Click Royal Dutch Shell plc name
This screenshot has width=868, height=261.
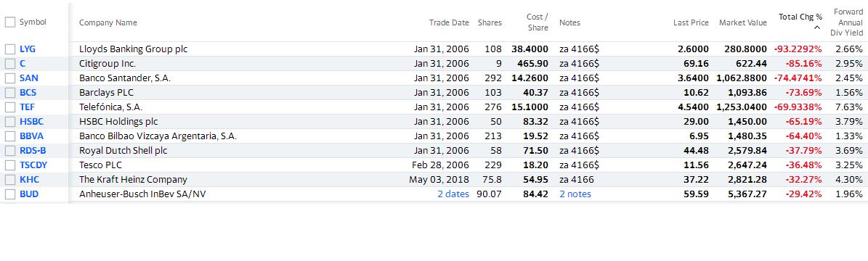[x=123, y=150]
